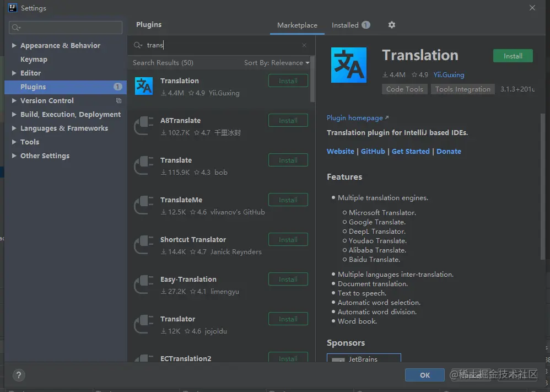The image size is (550, 392).
Task: Open the help question mark button
Action: (19, 375)
